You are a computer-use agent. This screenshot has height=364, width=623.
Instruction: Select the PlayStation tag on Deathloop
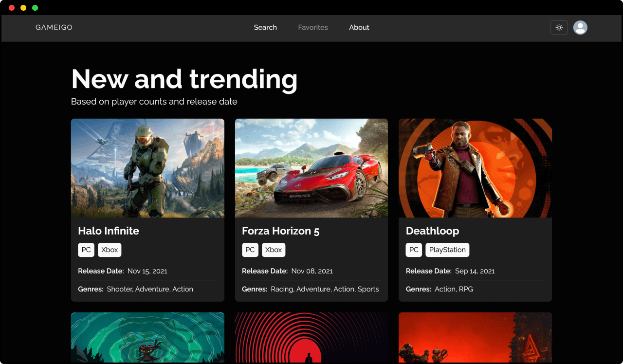[x=447, y=250]
